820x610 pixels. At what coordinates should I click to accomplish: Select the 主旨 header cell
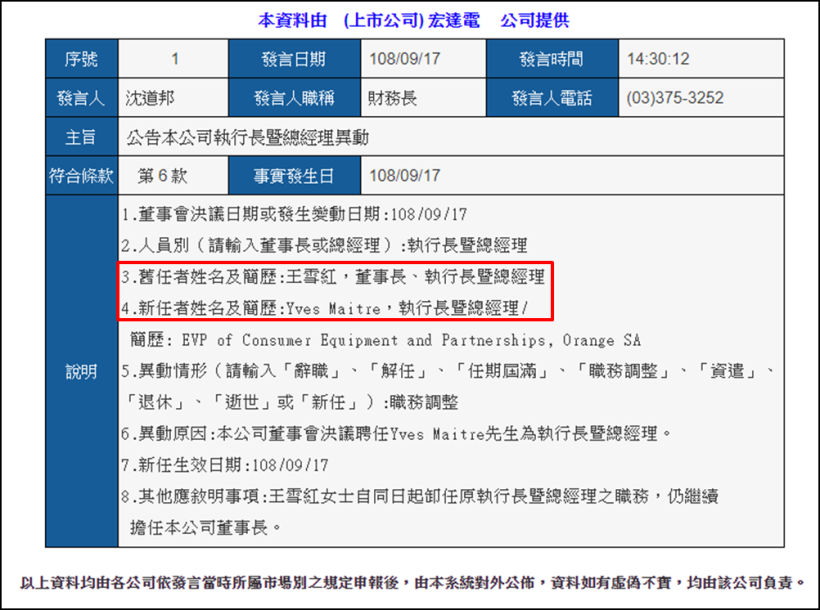click(x=82, y=137)
